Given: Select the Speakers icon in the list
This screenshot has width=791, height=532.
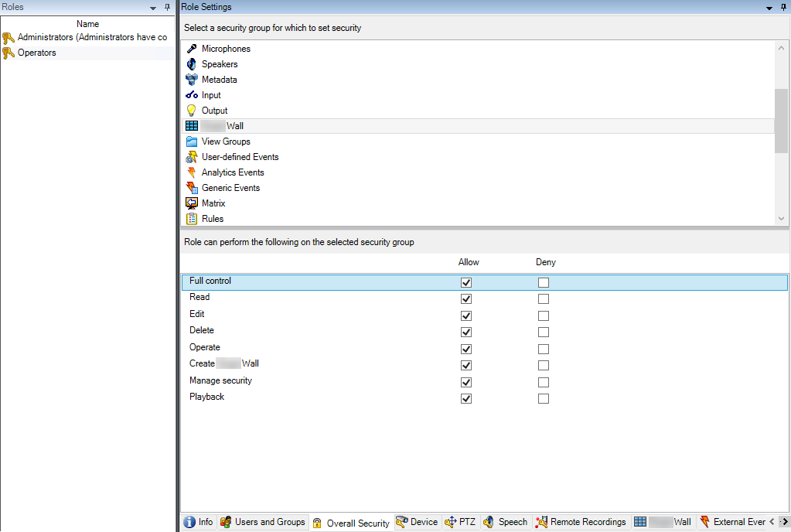Looking at the screenshot, I should click(x=192, y=64).
